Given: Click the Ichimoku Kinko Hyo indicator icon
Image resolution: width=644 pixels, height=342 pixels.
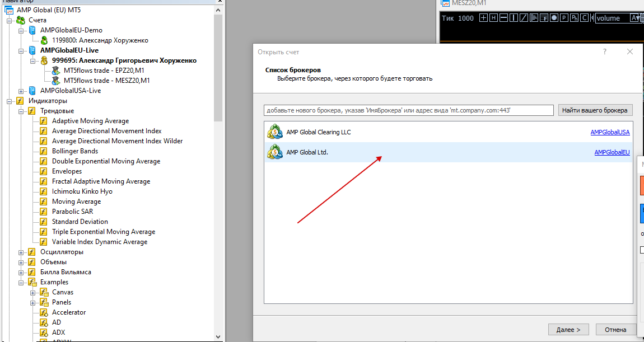Looking at the screenshot, I should point(44,191).
